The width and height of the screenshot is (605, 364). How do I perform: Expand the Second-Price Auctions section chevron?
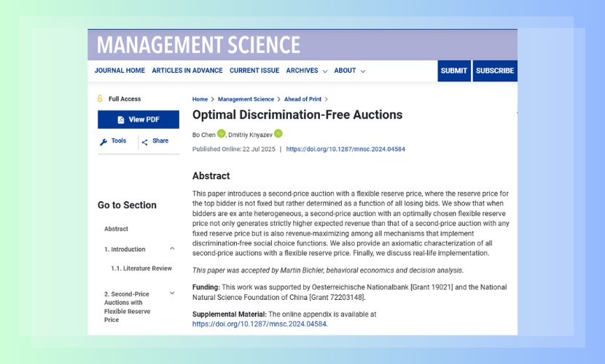point(172,293)
